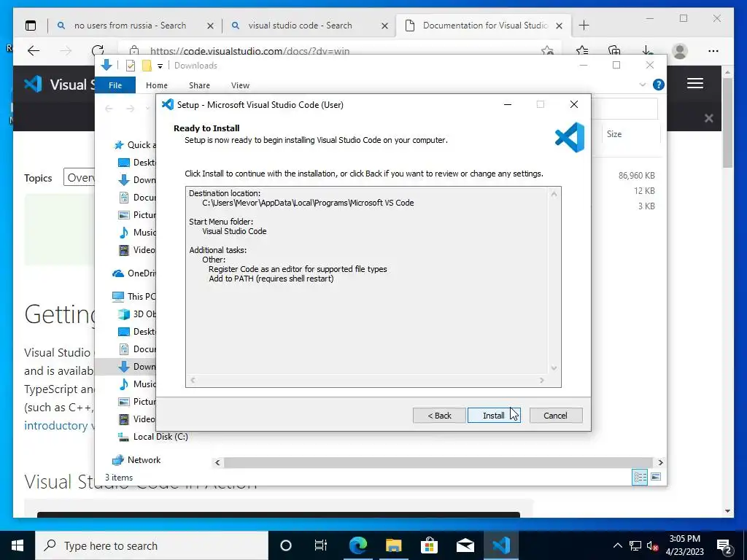Click Properties icon in explorer quick toolbar
Viewport: 747px width, 560px height.
point(130,65)
